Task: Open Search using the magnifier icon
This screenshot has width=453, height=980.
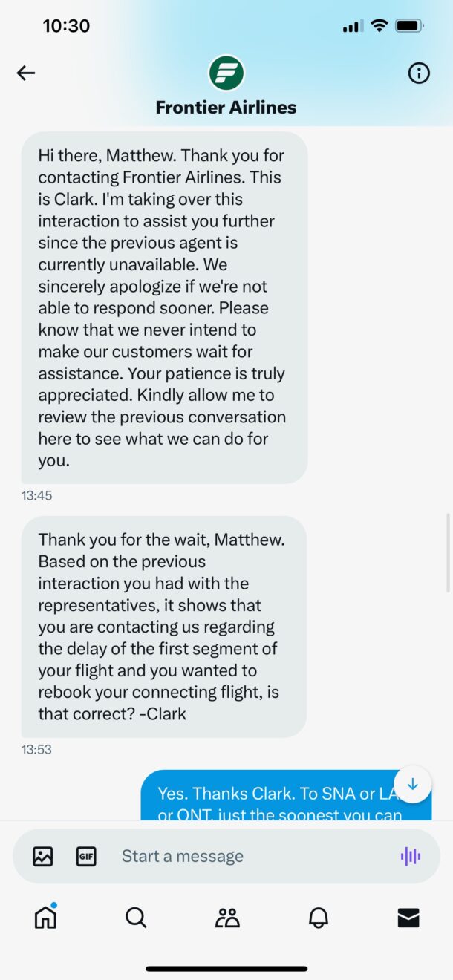Action: click(x=136, y=917)
